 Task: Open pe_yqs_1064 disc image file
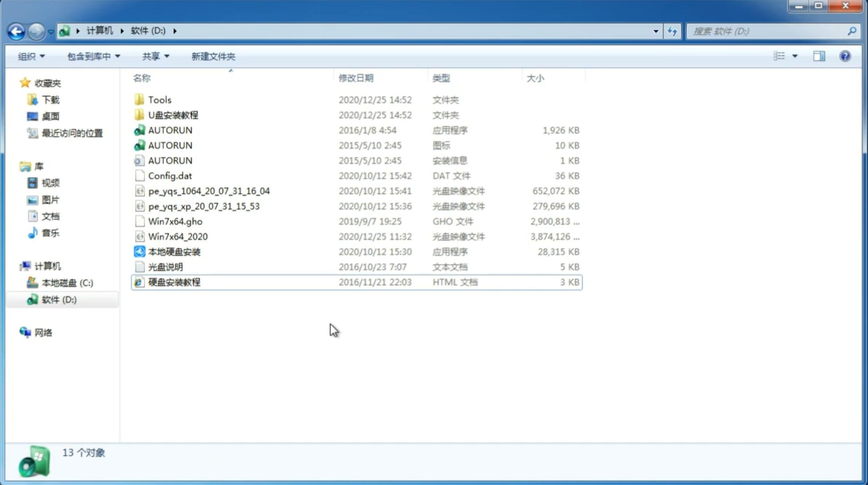209,191
